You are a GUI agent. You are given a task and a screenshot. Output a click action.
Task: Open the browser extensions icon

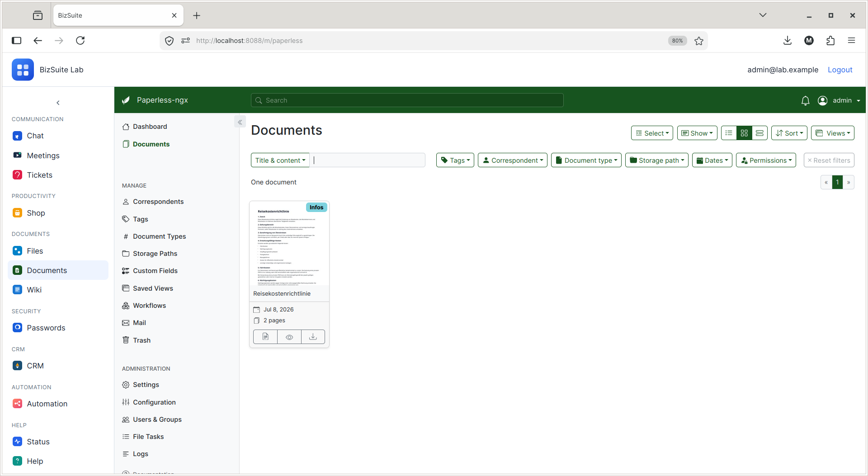830,41
